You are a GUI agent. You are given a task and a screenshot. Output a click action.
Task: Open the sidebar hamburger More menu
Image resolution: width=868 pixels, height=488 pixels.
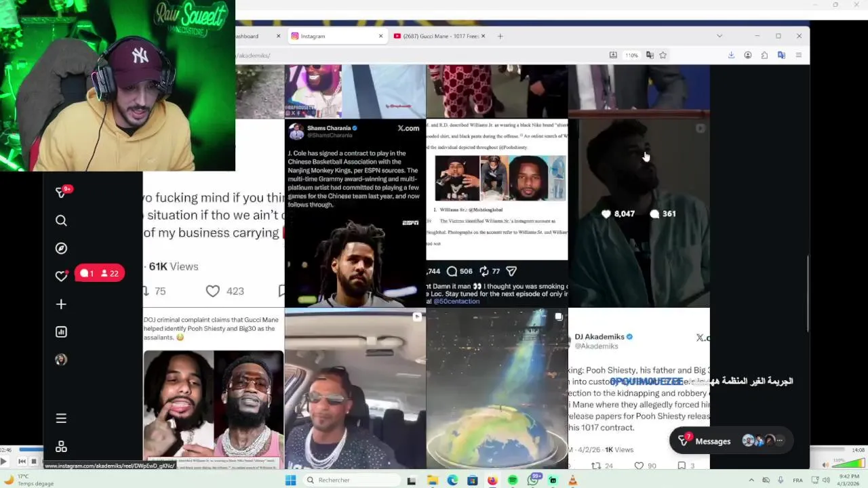tap(61, 418)
